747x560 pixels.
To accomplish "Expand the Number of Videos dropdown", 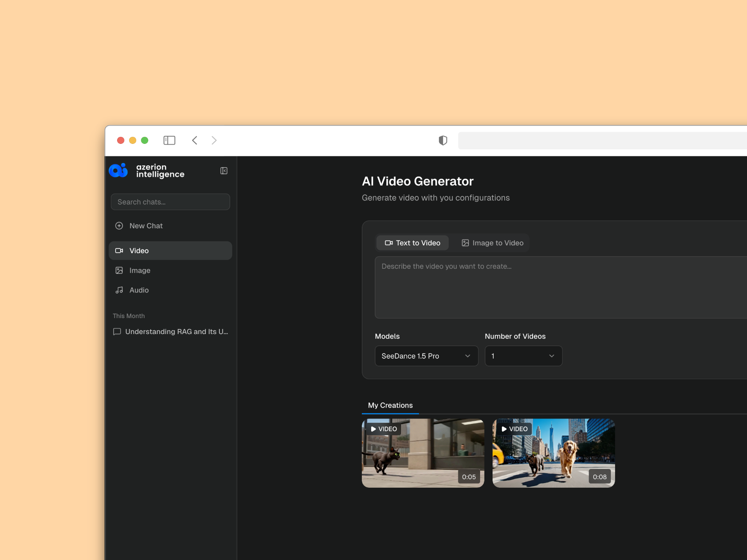I will 523,356.
